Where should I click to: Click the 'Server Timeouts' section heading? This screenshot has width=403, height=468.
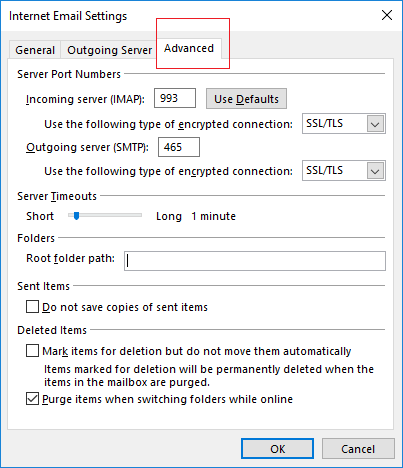pos(57,196)
